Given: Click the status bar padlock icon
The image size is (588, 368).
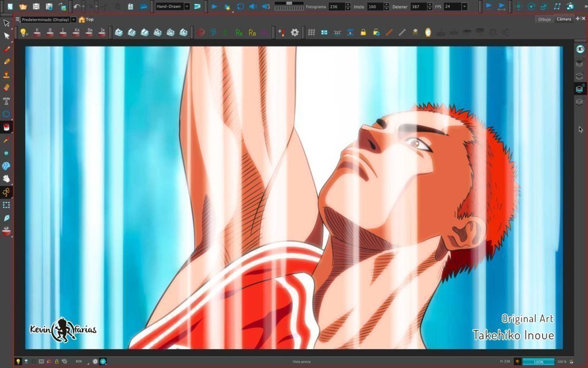Looking at the screenshot, I should click(57, 361).
